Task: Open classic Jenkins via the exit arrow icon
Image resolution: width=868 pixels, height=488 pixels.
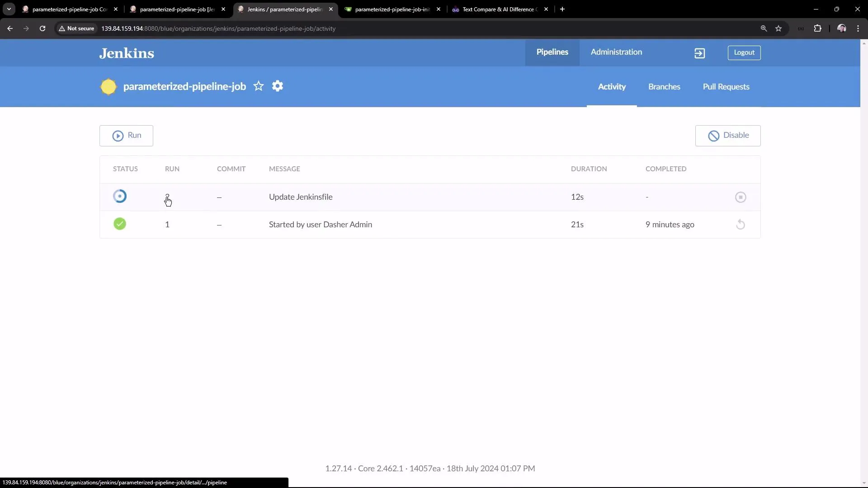Action: point(699,53)
